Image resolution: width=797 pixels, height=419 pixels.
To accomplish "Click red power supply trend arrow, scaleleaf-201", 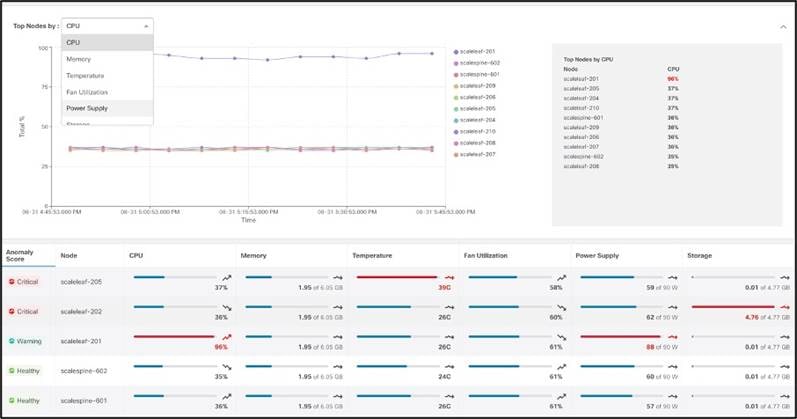I will 673,337.
